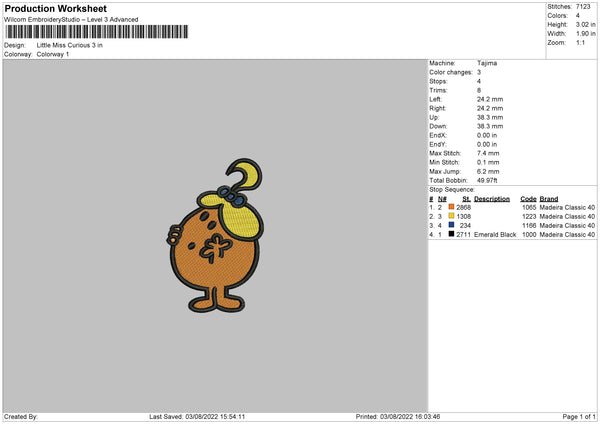Click the yellow thread color swatch
Screen dimensions: 600x424
click(451, 216)
